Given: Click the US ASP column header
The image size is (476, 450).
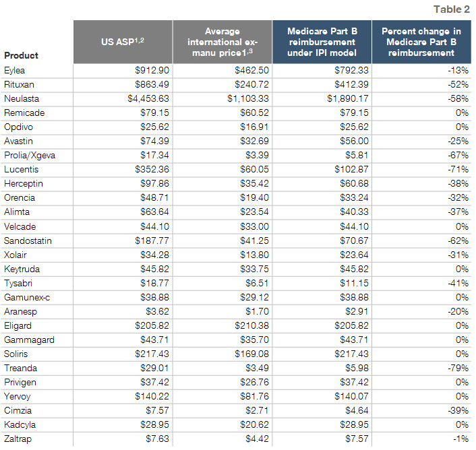Looking at the screenshot, I should pyautogui.click(x=123, y=42).
